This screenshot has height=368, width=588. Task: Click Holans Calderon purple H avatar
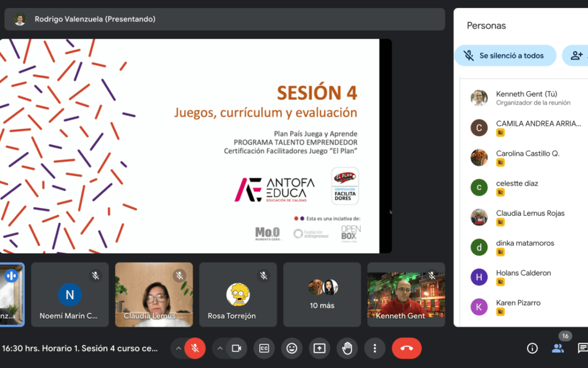tap(479, 277)
